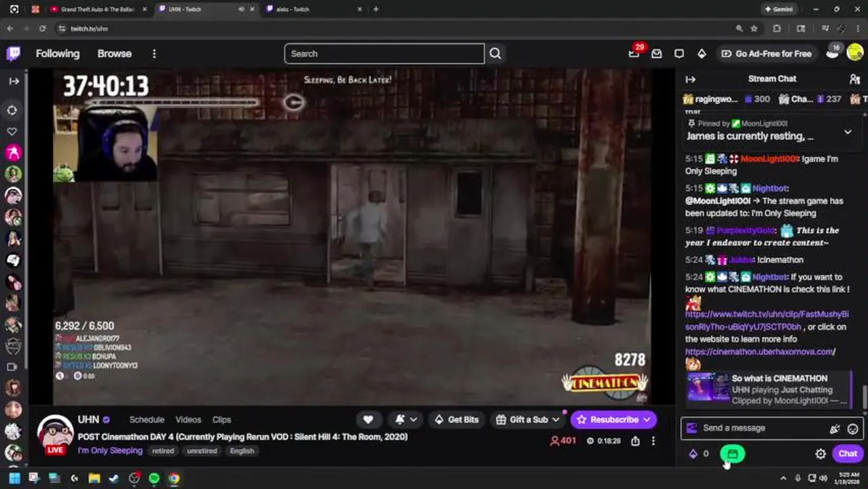Click the search magnifier button

[x=495, y=54]
